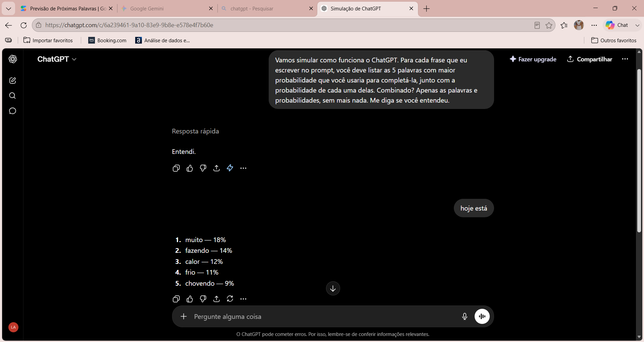Open the Booking.com bookmark
The width and height of the screenshot is (644, 342).
(107, 40)
